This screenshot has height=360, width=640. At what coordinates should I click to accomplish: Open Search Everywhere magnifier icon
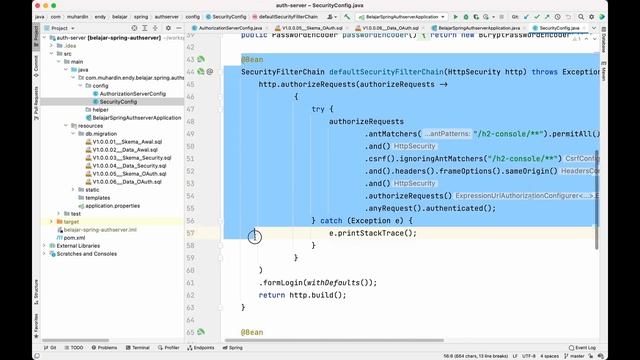tap(581, 17)
